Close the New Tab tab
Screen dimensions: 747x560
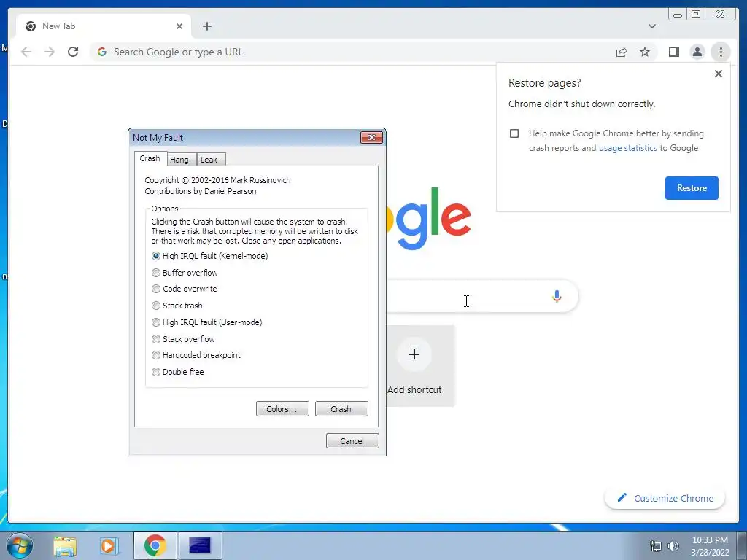179,26
